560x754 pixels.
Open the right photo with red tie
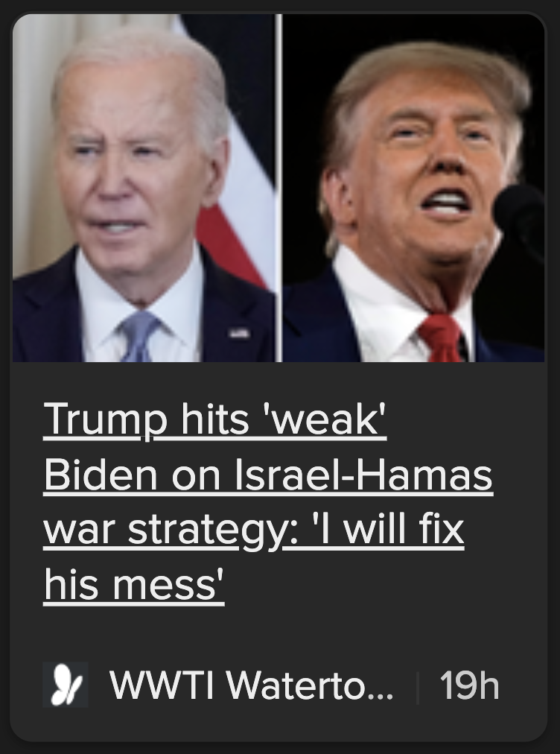413,188
